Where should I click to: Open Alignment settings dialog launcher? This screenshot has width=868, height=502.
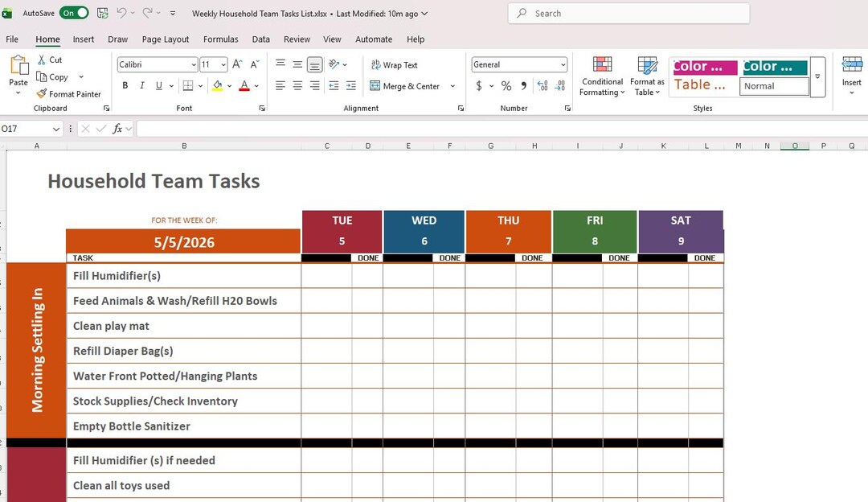461,109
